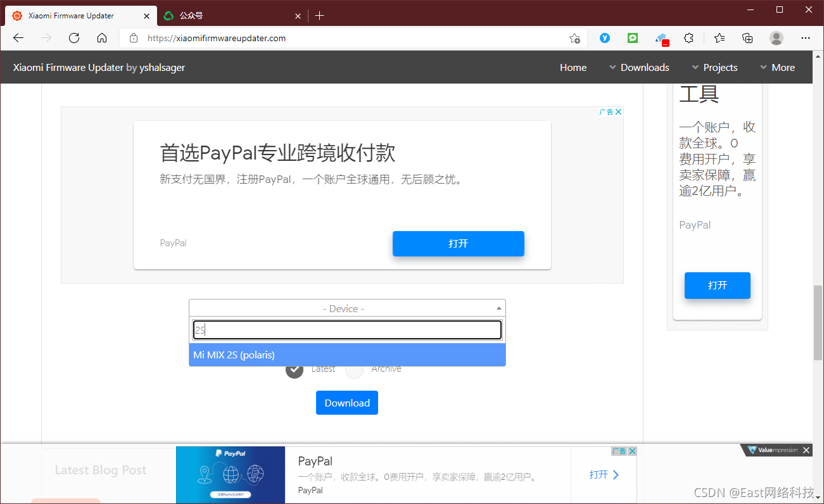Reload the page with the refresh icon
The image size is (824, 504).
click(74, 38)
